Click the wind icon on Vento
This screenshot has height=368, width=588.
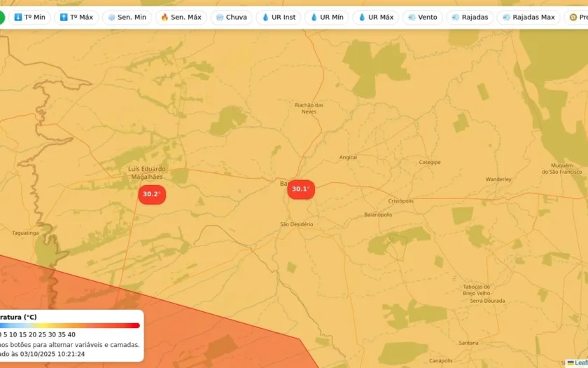(412, 18)
